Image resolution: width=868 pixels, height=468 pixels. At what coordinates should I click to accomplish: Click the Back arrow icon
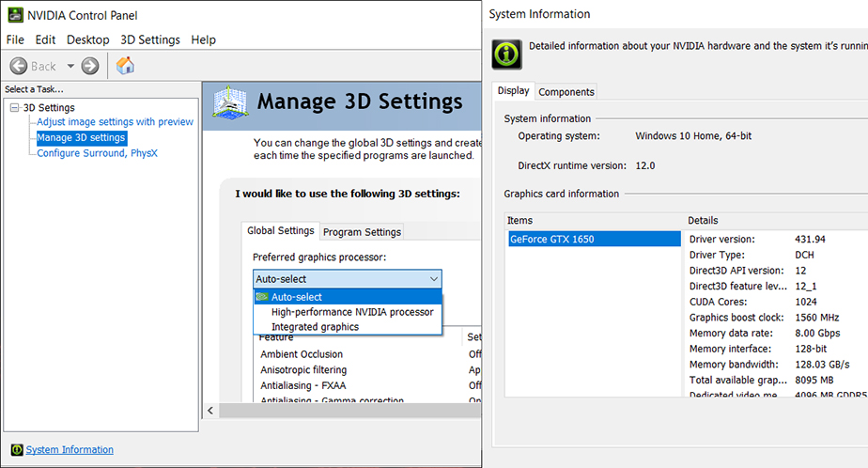click(19, 66)
